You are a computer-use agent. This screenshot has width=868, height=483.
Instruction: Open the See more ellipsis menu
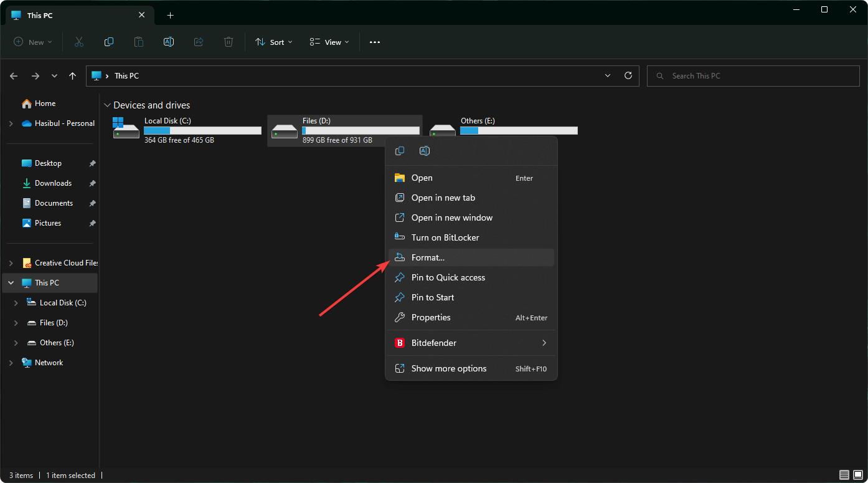(x=374, y=42)
